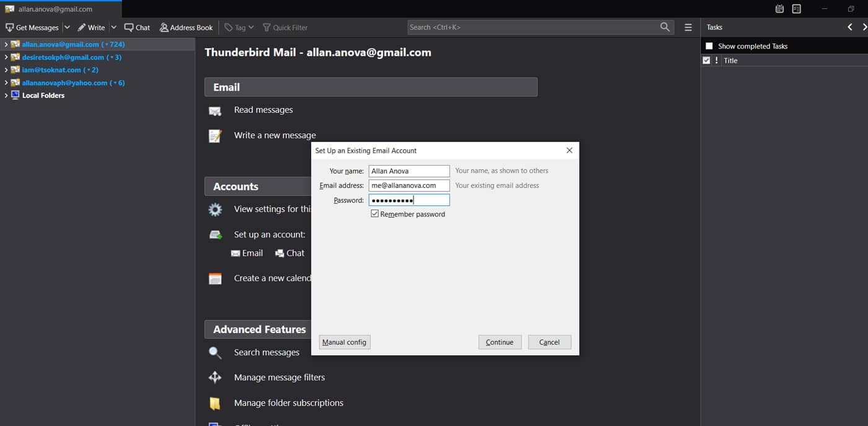Viewport: 868px width, 426px height.
Task: Click the Write a new message notepad icon
Action: coord(215,136)
